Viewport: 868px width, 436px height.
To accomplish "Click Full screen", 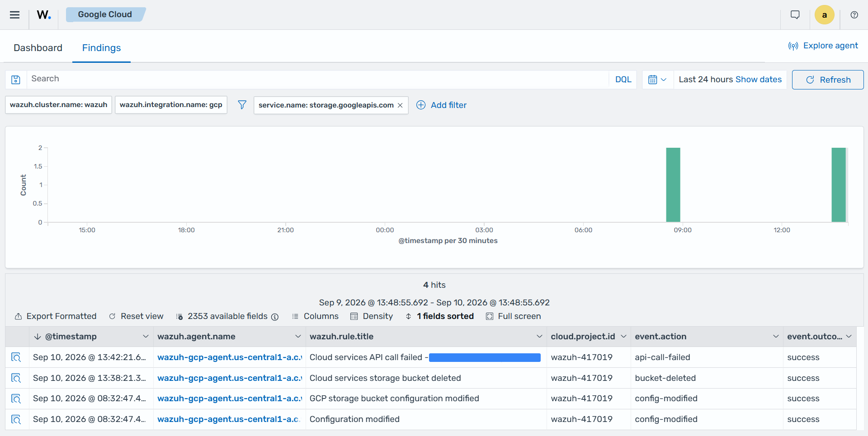I will tap(514, 316).
